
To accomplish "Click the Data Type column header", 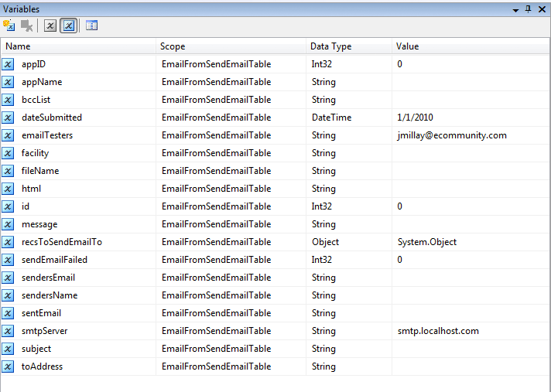I will click(348, 46).
